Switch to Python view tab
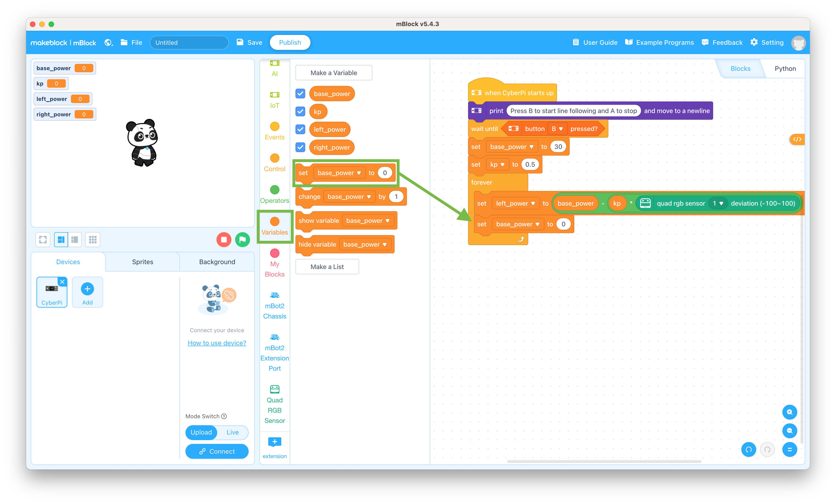Screen dimensions: 836x504 (x=785, y=69)
